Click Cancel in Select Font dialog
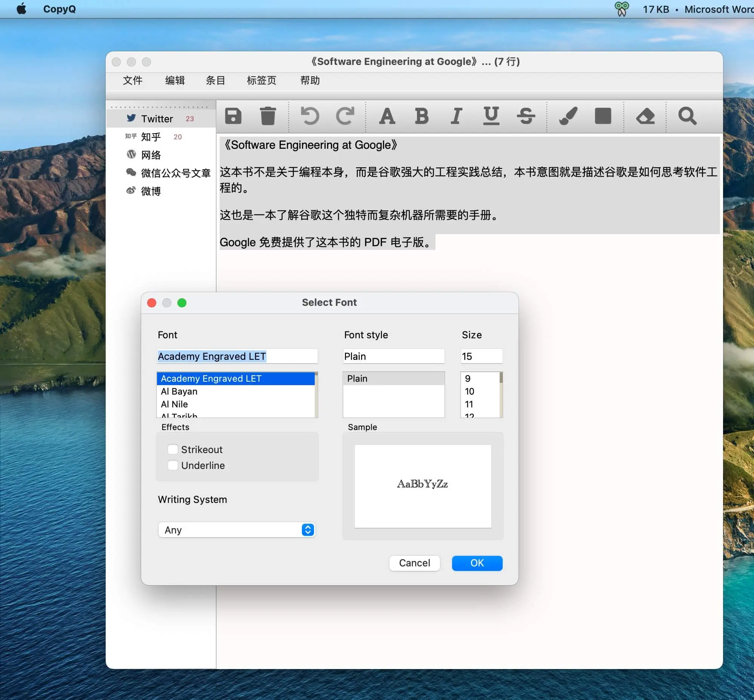This screenshot has width=754, height=700. point(414,563)
